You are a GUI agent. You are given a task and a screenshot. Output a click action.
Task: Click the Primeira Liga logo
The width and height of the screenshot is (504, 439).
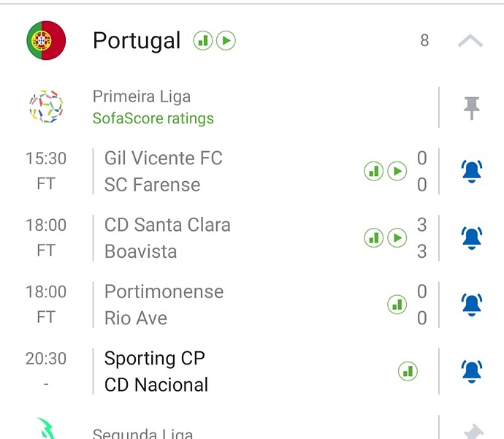[x=46, y=107]
